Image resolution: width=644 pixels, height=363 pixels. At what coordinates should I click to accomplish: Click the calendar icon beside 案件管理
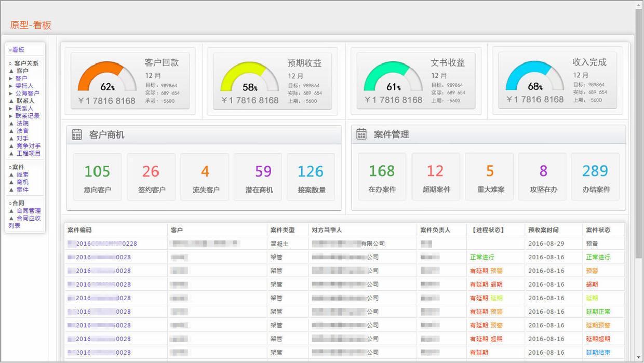[x=361, y=134]
